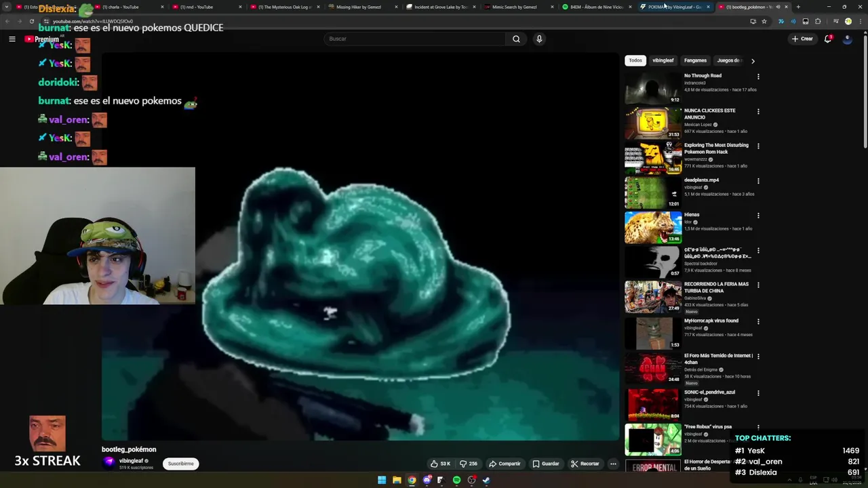
Task: Bookmark this page with star icon
Action: 764,21
